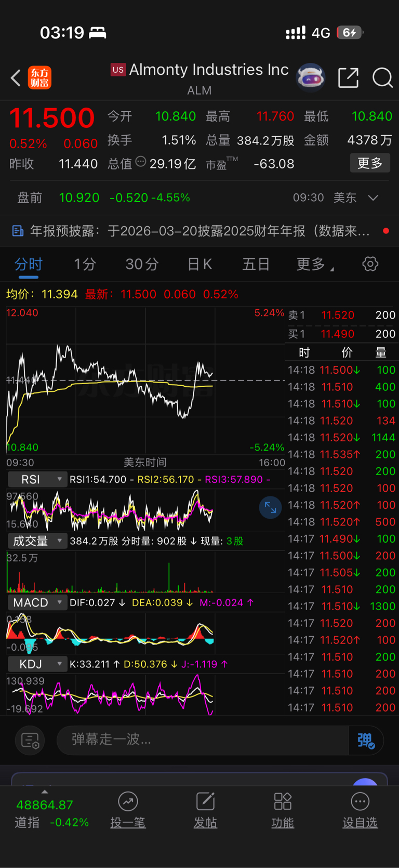Screen dimensions: 399x868
Task: Tap the trade row with volume 1300
Action: (342, 606)
